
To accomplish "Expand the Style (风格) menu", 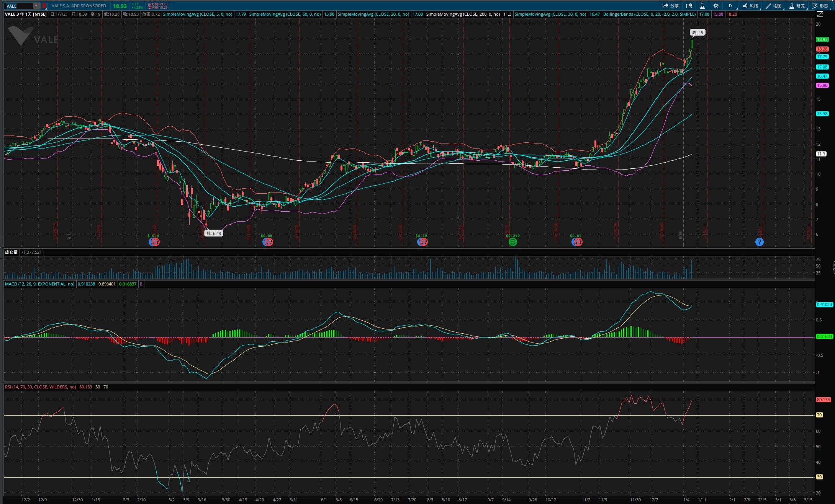I will 750,6.
